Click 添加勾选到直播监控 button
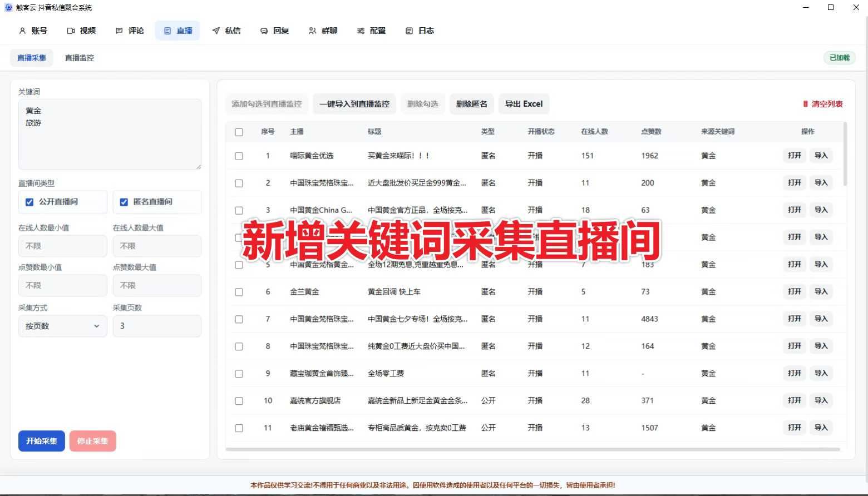 [267, 104]
